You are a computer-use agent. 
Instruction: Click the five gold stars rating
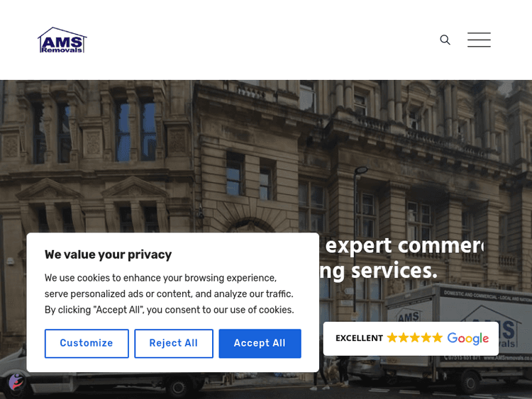(x=415, y=337)
